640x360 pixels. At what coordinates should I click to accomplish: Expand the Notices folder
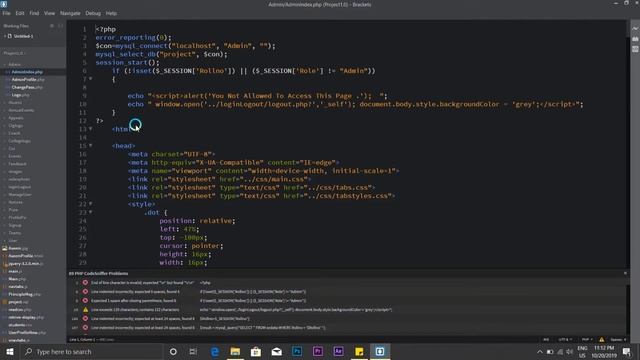16,202
